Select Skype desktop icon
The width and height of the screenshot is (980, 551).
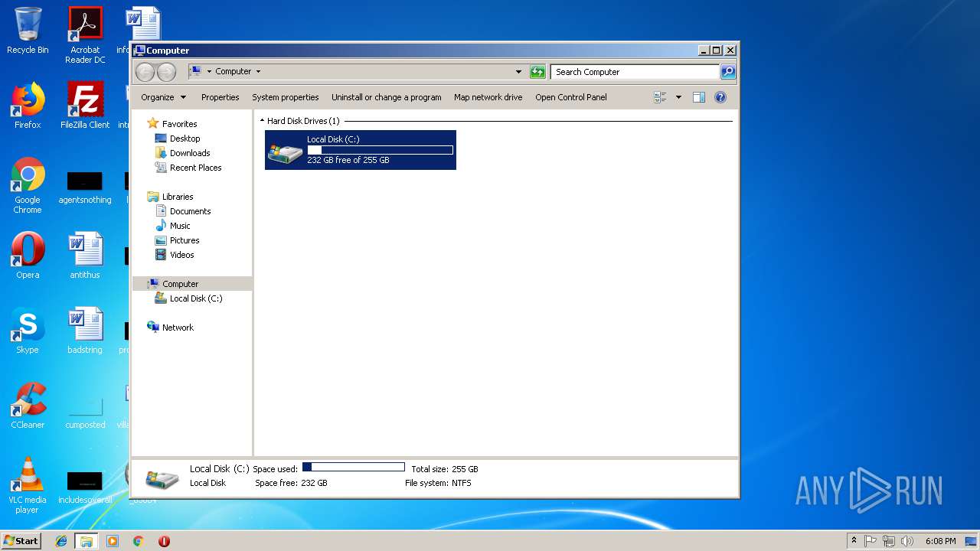coord(28,331)
